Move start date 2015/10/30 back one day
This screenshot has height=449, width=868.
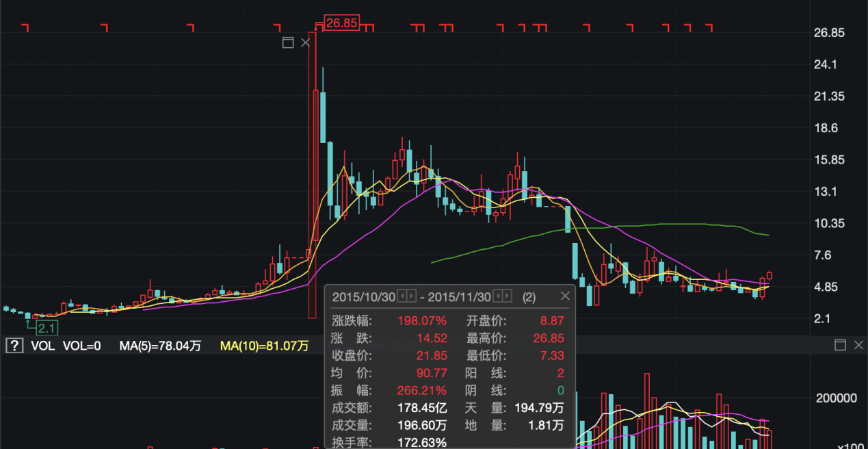402,296
